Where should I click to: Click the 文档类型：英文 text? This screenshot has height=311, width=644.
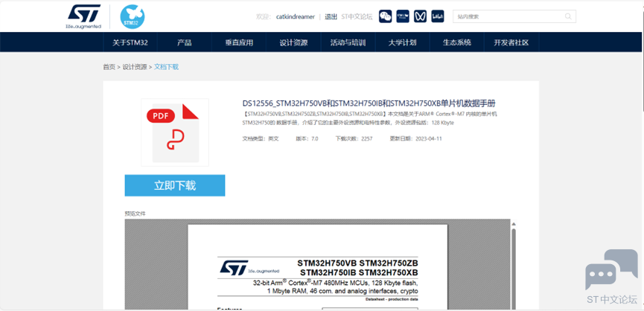[261, 138]
